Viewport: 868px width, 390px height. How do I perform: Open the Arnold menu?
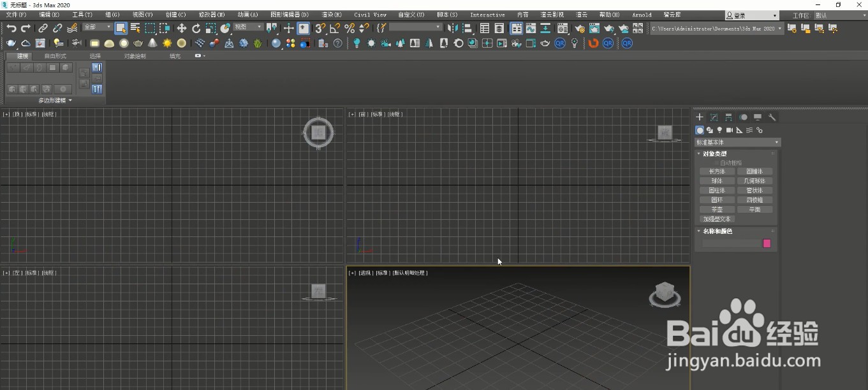[x=642, y=15]
